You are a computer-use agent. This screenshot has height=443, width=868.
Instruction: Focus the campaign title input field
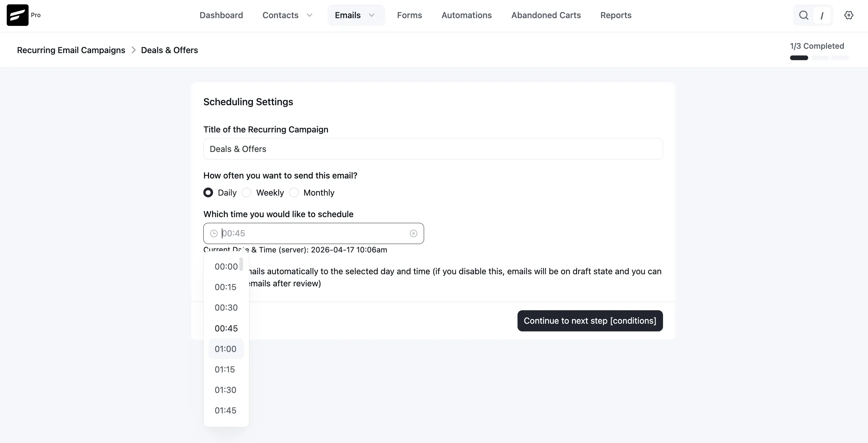433,149
